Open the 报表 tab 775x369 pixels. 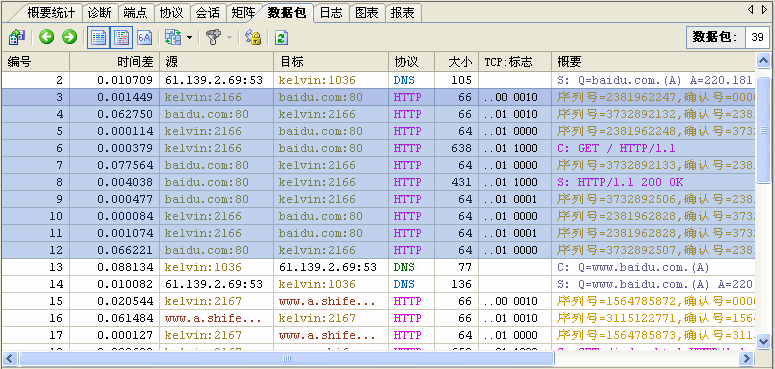click(x=403, y=12)
